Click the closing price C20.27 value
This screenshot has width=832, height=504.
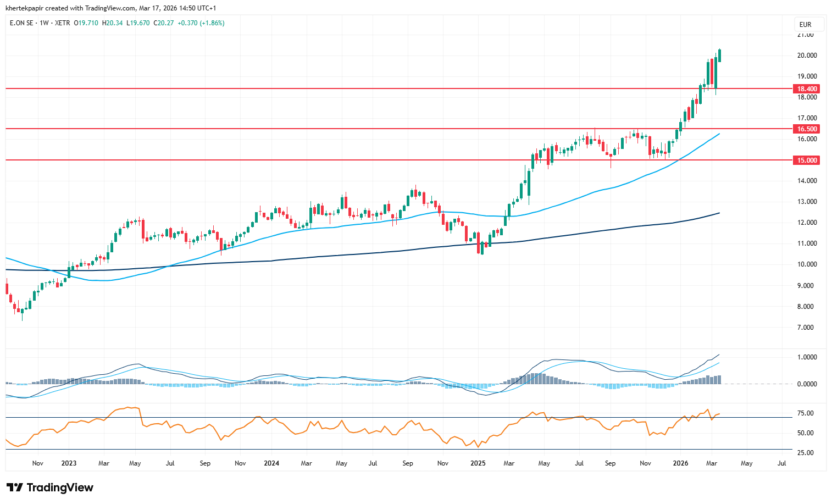tap(164, 23)
